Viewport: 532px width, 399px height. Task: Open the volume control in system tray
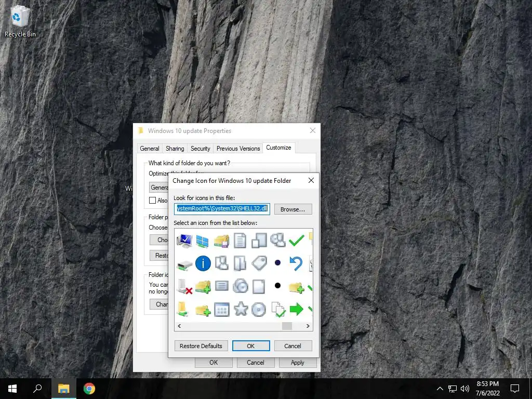pyautogui.click(x=465, y=389)
